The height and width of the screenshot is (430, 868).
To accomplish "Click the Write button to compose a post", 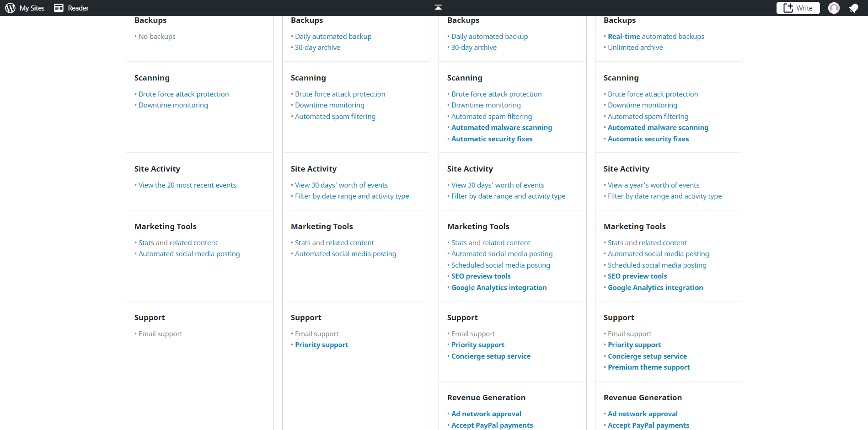I will tap(798, 8).
